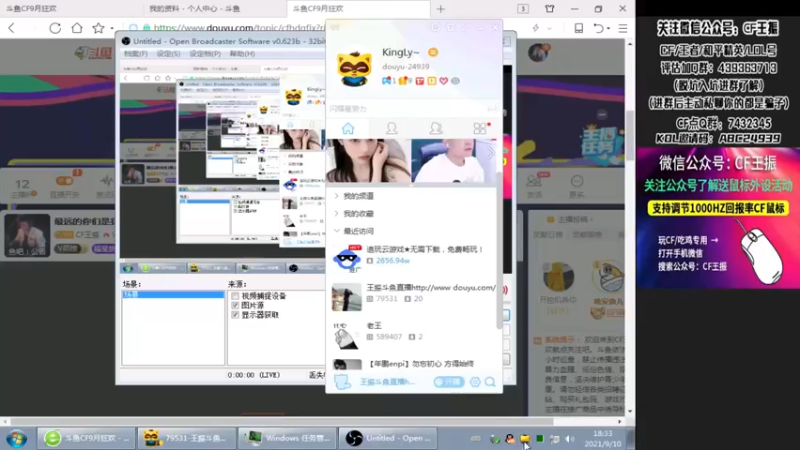Viewport: 800px width, 450px height.
Task: Click the KingLy~ raccoon avatar
Action: pyautogui.click(x=355, y=67)
